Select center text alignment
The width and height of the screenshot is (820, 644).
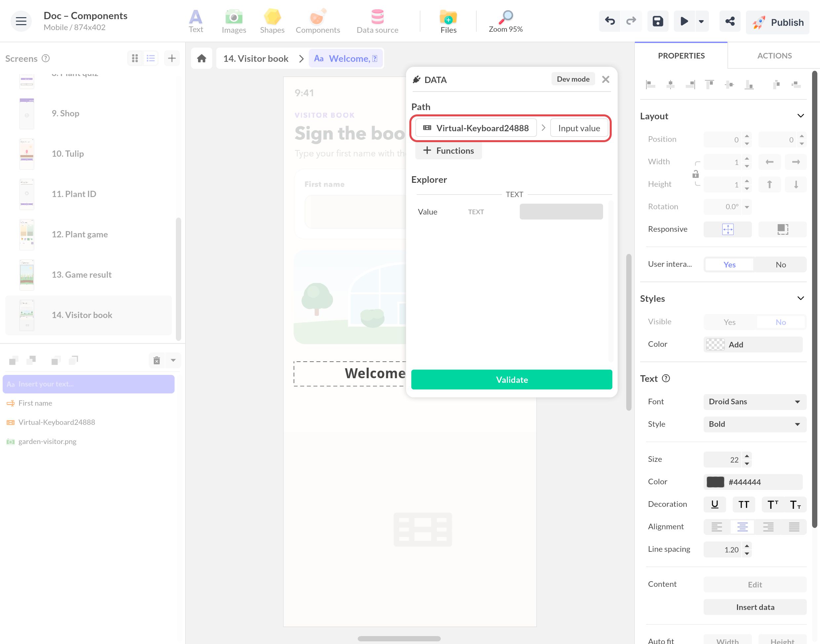pos(742,527)
